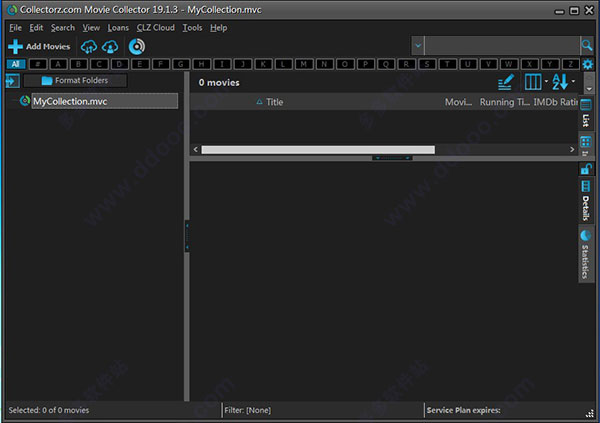Click the left scroll arrow of the list
The width and height of the screenshot is (600, 423).
[196, 149]
